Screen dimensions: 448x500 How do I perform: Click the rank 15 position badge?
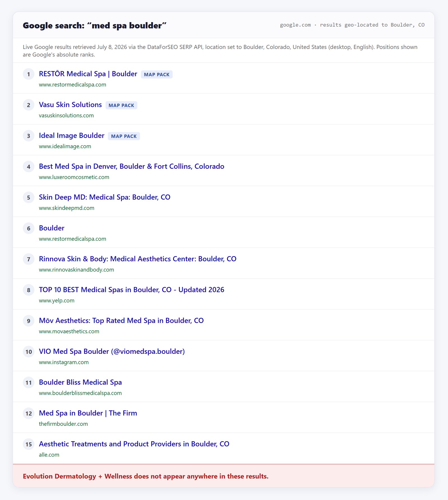tap(29, 444)
